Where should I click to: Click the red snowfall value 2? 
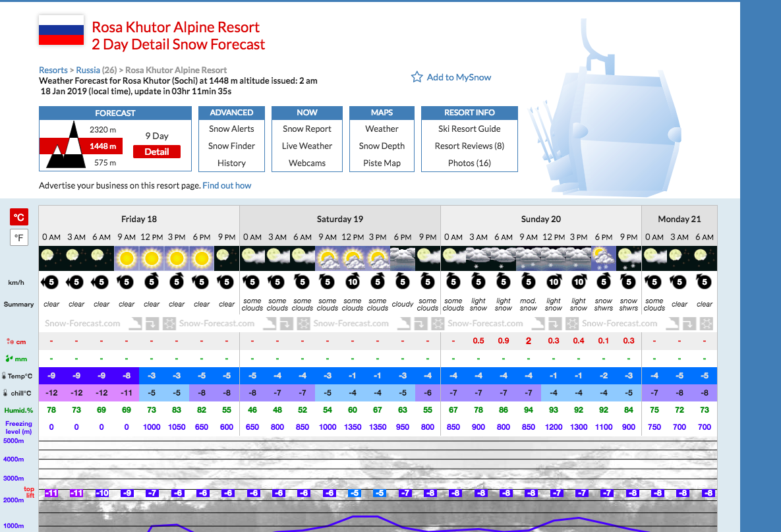point(529,341)
